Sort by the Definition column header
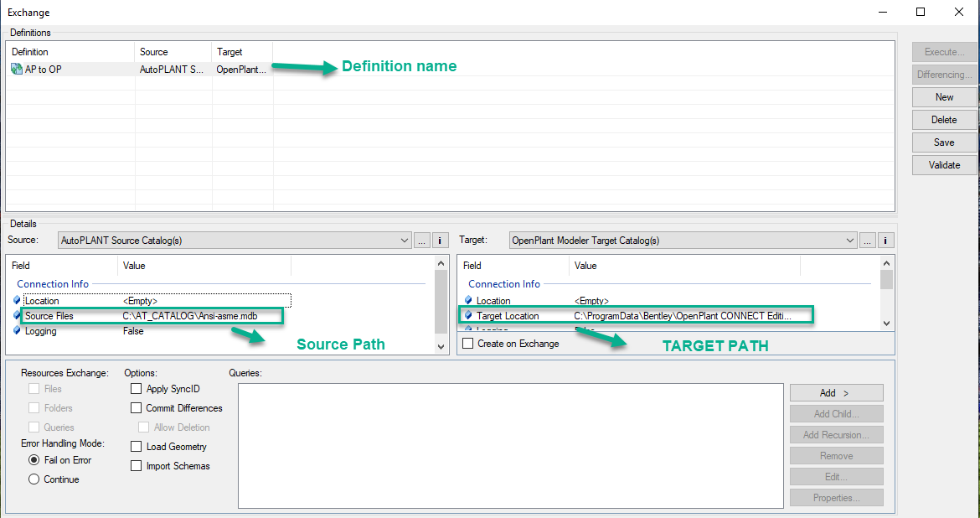980x518 pixels. pyautogui.click(x=70, y=52)
